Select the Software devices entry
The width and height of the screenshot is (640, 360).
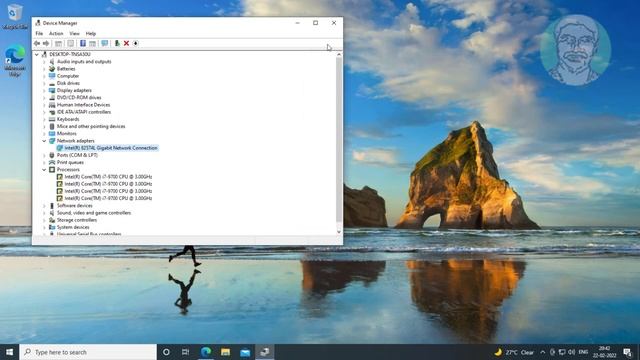pyautogui.click(x=75, y=206)
